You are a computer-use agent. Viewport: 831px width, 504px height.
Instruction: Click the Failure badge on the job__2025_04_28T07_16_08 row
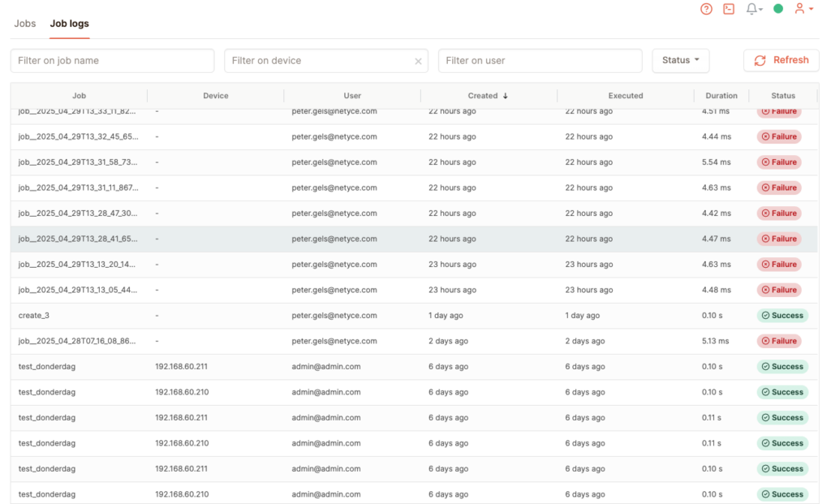click(778, 341)
